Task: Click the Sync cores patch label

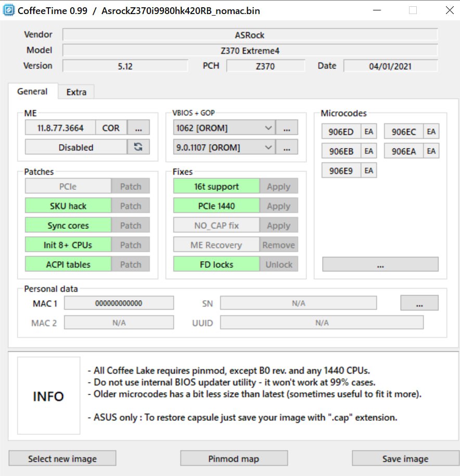Action: (68, 225)
